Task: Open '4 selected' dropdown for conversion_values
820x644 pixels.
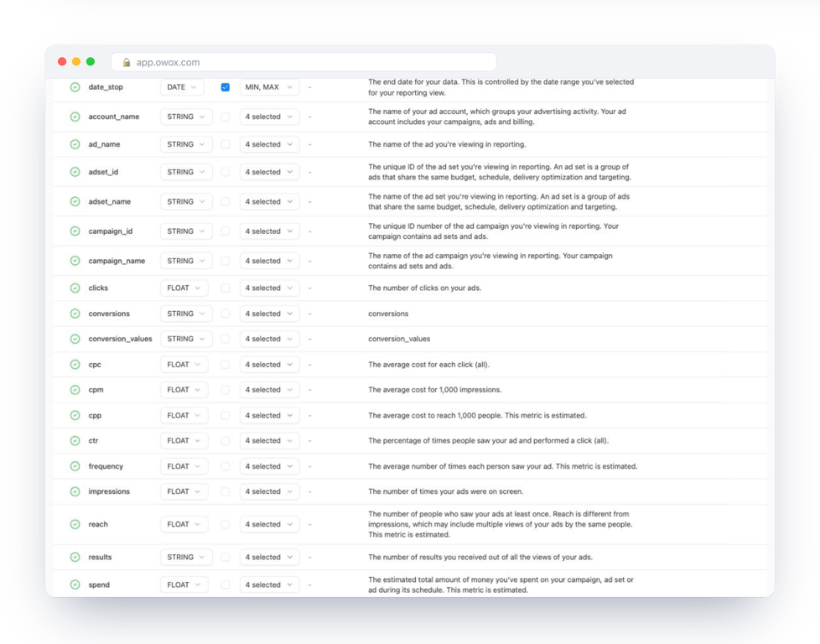Action: pos(269,339)
